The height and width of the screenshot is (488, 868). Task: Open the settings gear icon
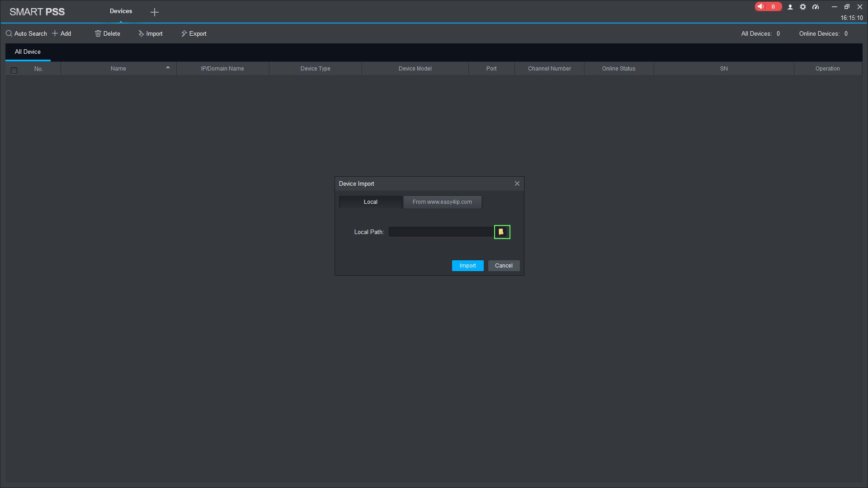tap(803, 7)
